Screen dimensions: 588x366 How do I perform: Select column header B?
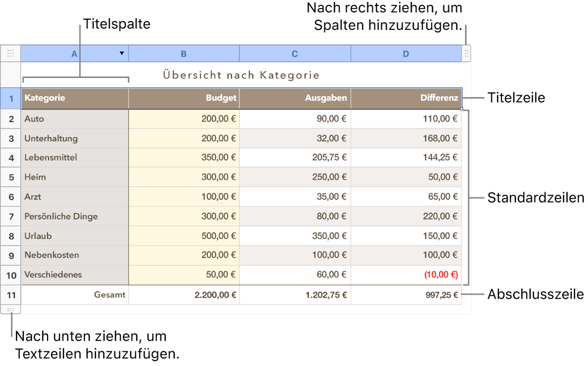tap(184, 53)
